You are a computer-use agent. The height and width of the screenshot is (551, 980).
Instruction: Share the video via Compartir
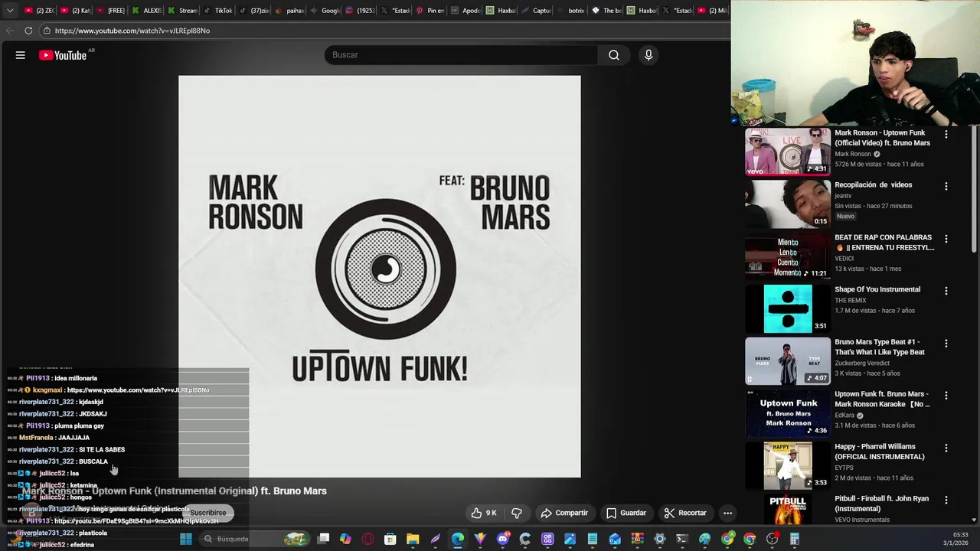point(564,513)
